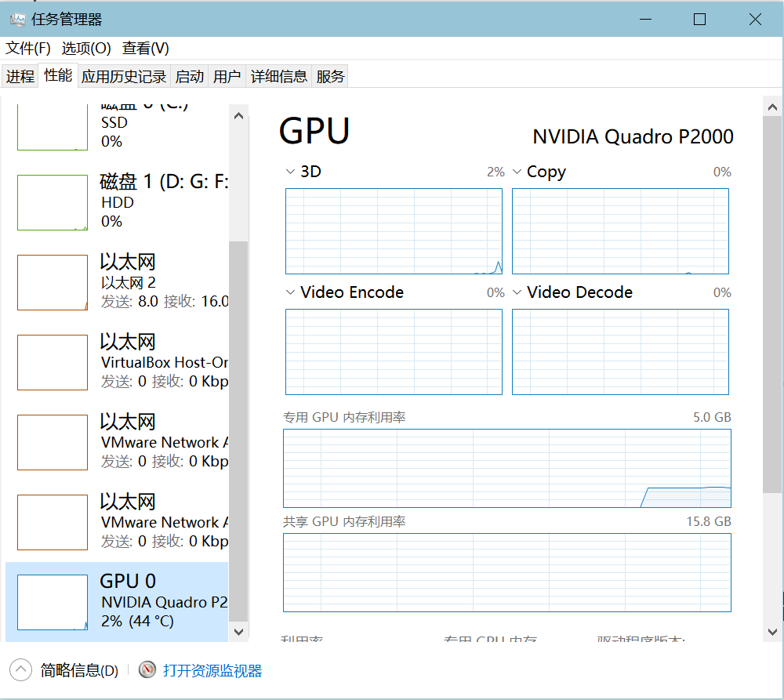The width and height of the screenshot is (784, 700).
Task: Click the 共享 GPU 内存利用率 graph
Action: 507,572
